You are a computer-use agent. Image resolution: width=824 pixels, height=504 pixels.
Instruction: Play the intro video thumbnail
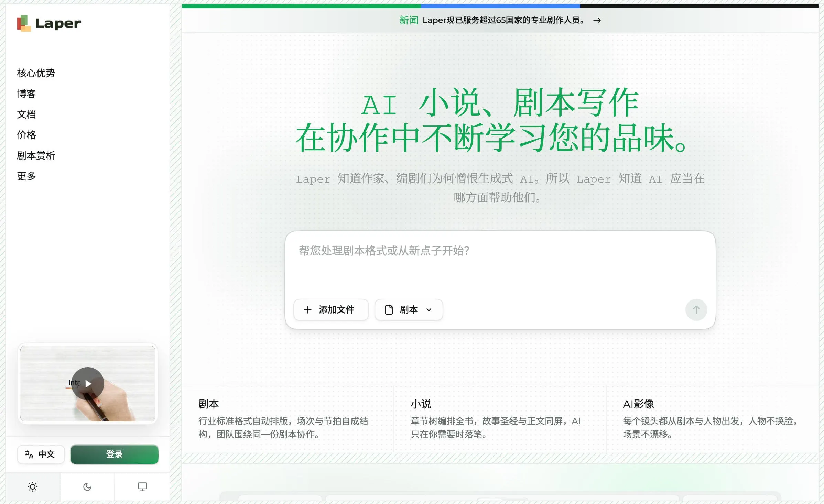[x=88, y=383]
